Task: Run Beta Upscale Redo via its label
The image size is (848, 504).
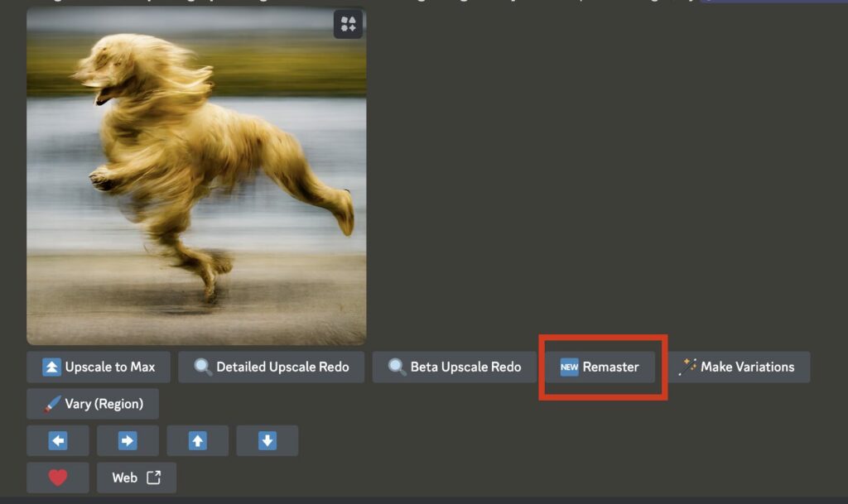Action: (465, 367)
